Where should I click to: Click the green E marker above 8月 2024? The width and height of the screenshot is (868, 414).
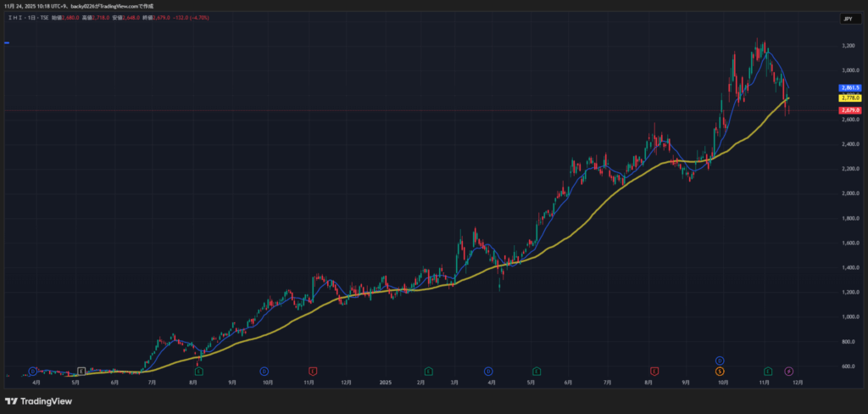[x=199, y=371]
